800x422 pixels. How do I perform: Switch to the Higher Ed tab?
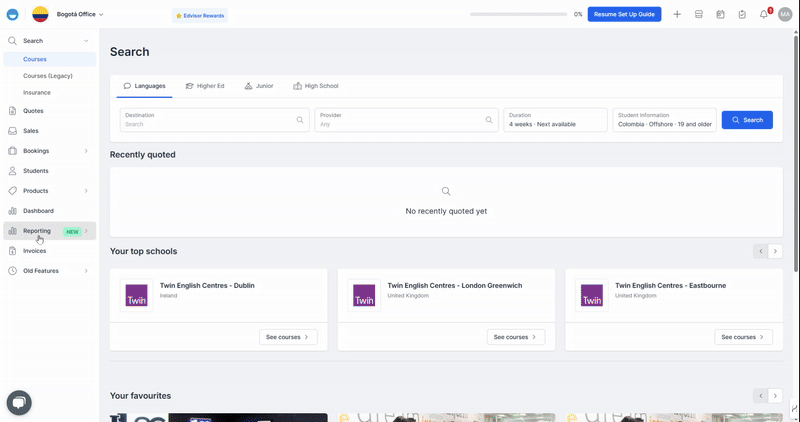pos(205,86)
